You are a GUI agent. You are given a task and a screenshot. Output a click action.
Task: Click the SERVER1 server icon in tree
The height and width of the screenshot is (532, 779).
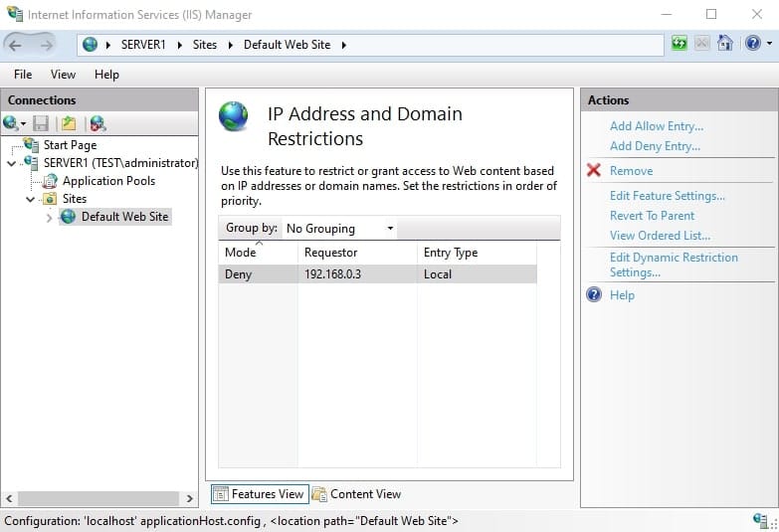pos(31,162)
